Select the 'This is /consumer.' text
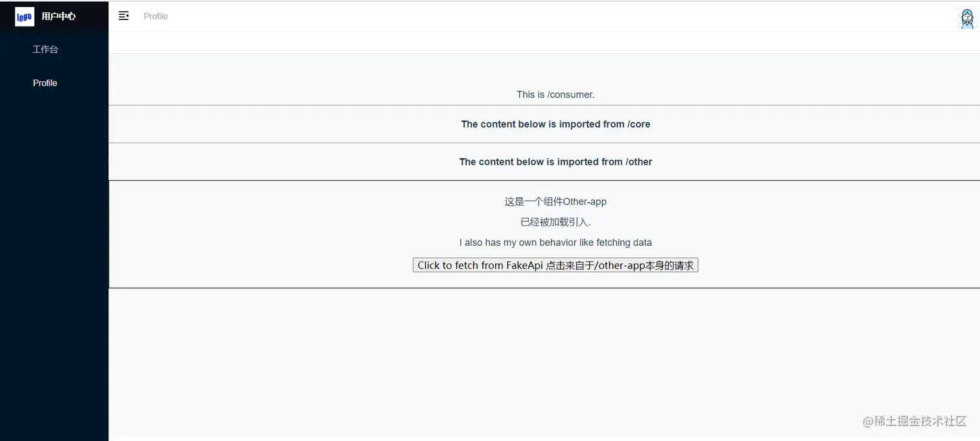 (555, 95)
